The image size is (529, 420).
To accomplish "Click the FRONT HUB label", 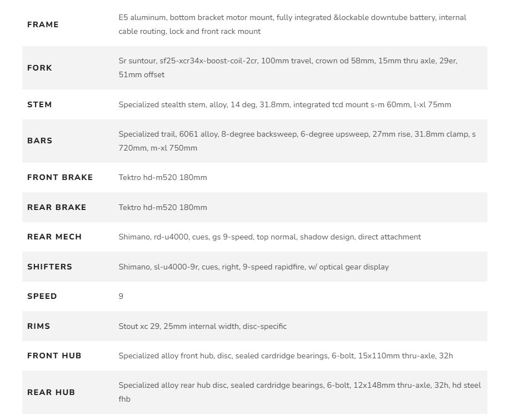I will pyautogui.click(x=54, y=356).
